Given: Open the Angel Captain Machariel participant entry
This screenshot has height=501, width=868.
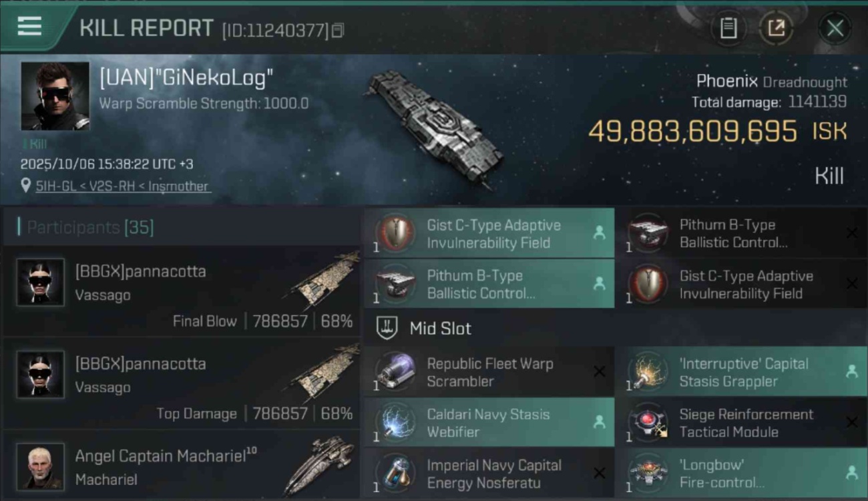Looking at the screenshot, I should tap(181, 466).
